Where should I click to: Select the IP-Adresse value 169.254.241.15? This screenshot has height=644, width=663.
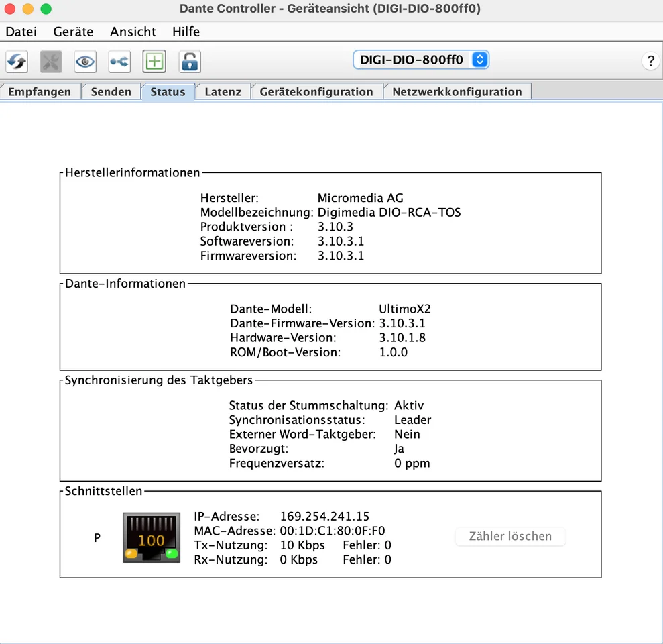[x=324, y=516]
